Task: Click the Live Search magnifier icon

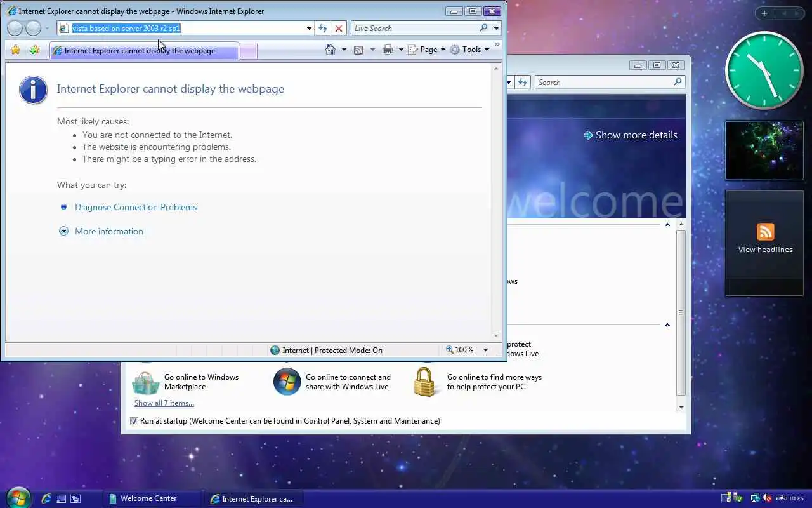Action: (483, 28)
